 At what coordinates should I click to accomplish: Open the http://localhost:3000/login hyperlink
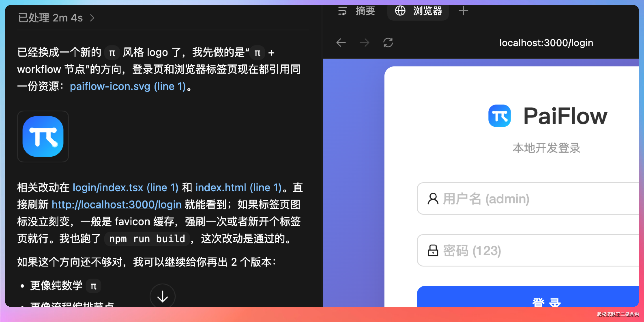click(117, 204)
